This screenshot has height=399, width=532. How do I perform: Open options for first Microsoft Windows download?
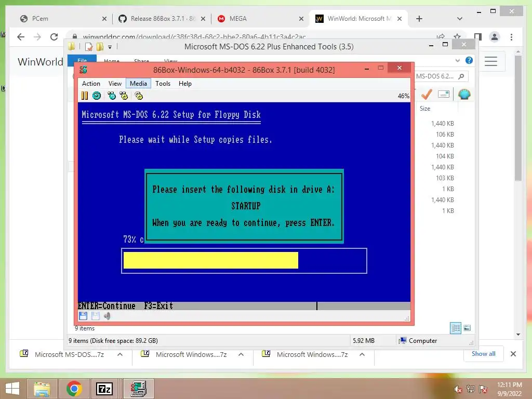click(241, 354)
